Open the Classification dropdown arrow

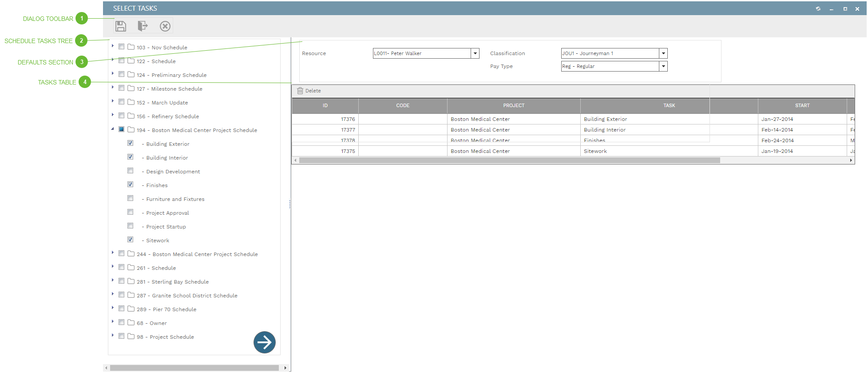pos(663,53)
